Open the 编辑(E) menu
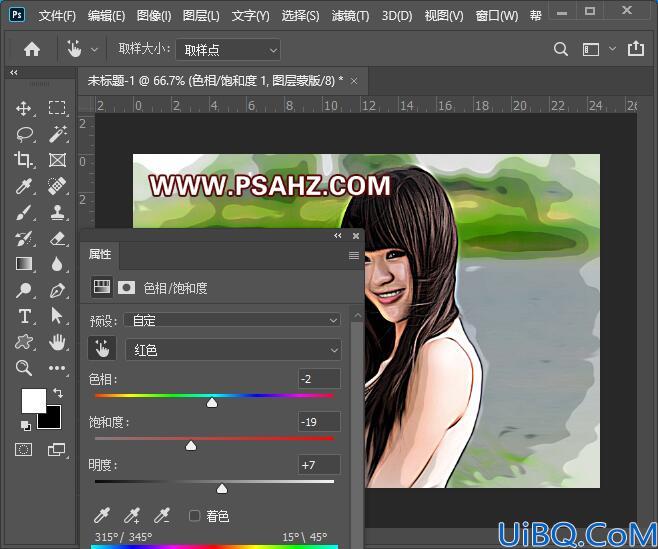 click(106, 16)
